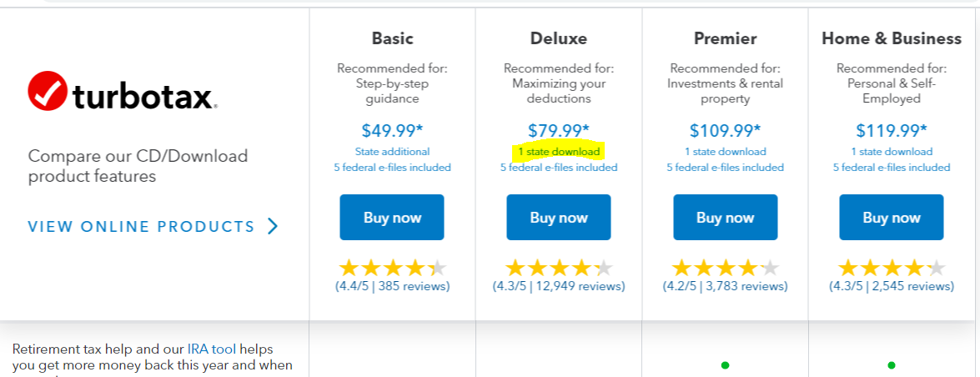The image size is (980, 377).
Task: Open the Premier plan 3,783 reviews link
Action: click(725, 286)
